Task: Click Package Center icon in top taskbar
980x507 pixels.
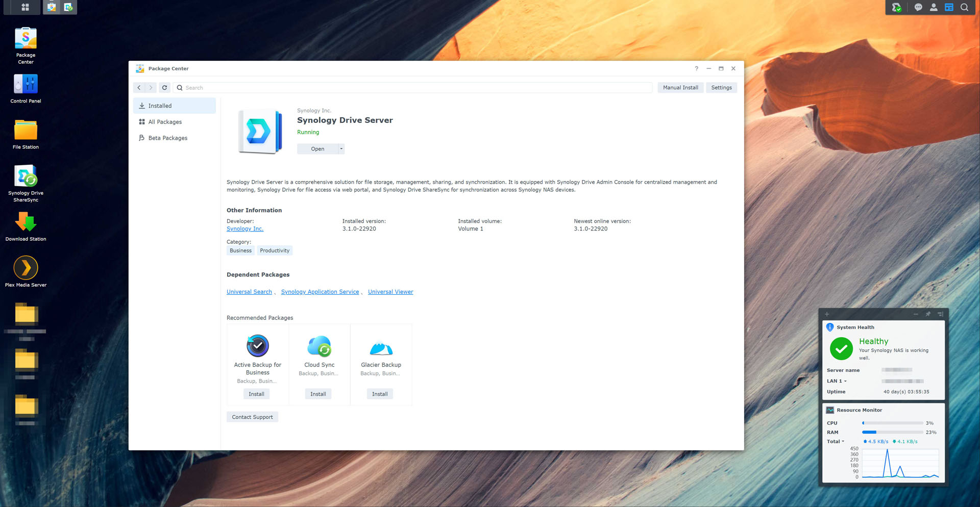Action: [x=51, y=7]
